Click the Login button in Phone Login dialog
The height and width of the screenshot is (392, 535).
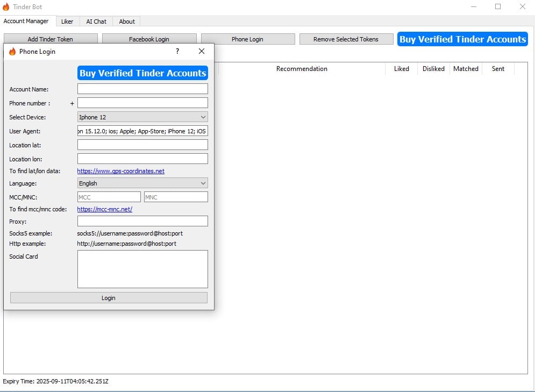109,298
